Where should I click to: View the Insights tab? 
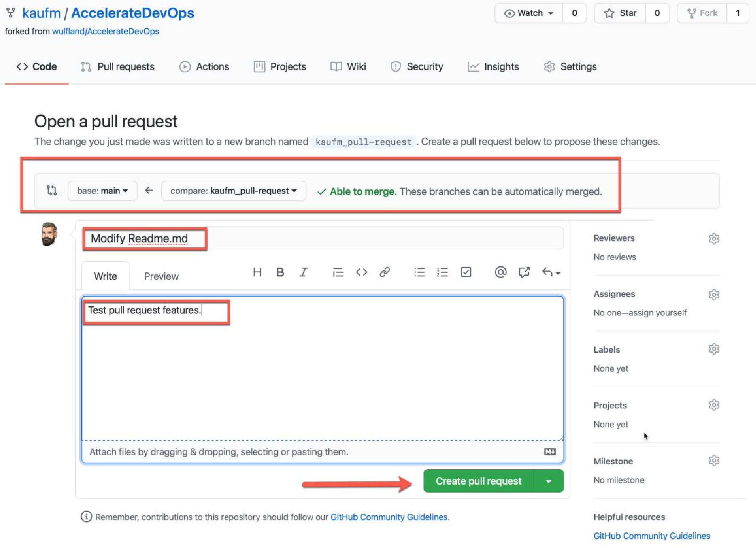click(x=493, y=67)
